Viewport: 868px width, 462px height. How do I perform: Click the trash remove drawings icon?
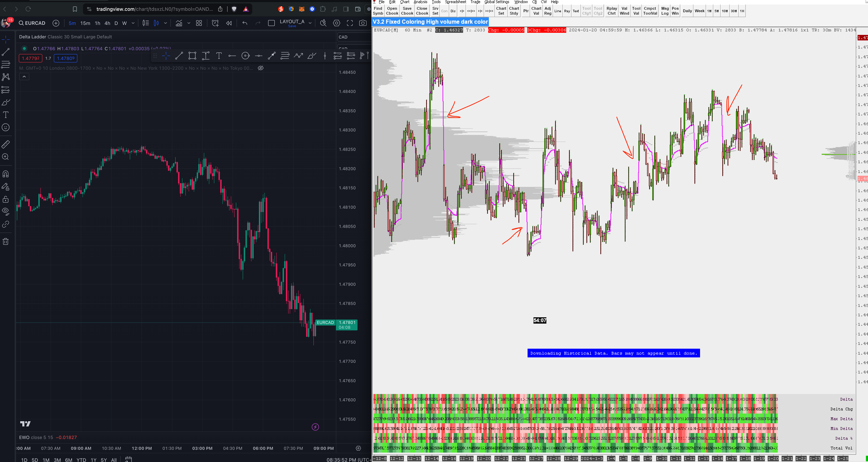click(x=6, y=241)
